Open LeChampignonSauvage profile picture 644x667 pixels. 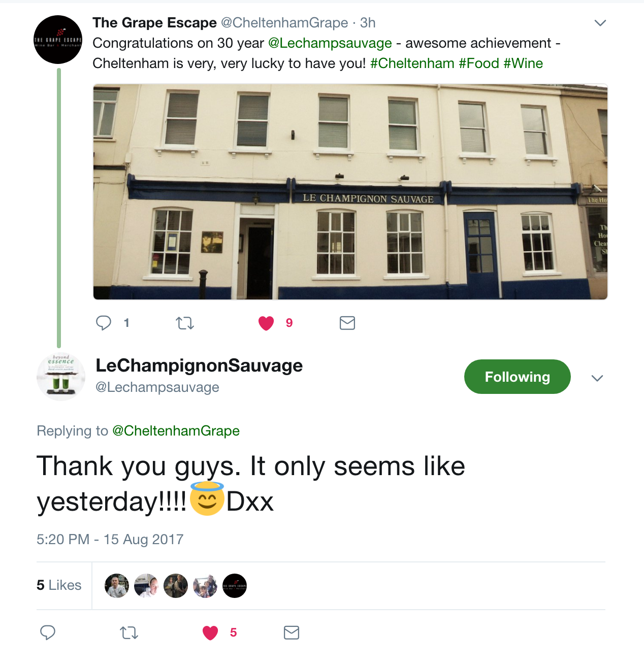(61, 377)
